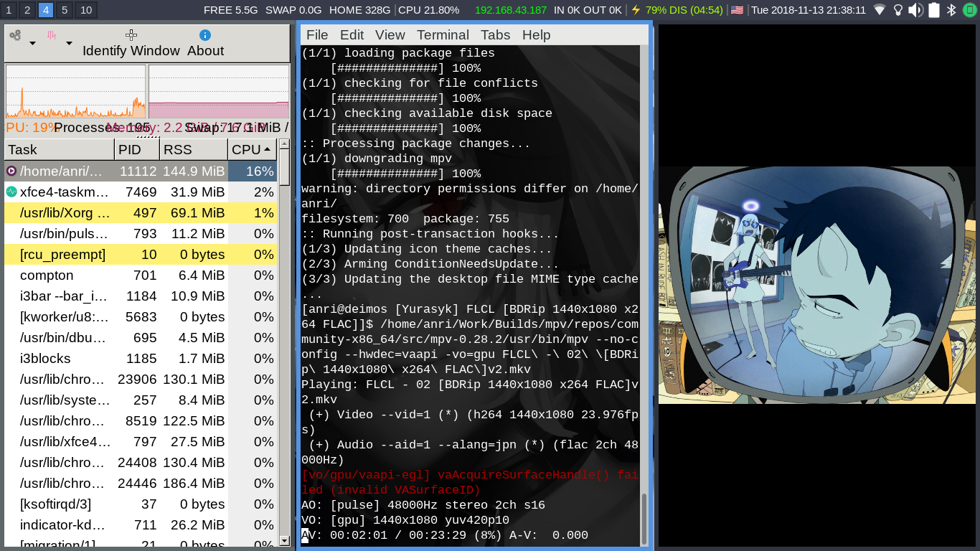Select the Identify Window crosshair tool
The image size is (980, 551).
point(131,35)
